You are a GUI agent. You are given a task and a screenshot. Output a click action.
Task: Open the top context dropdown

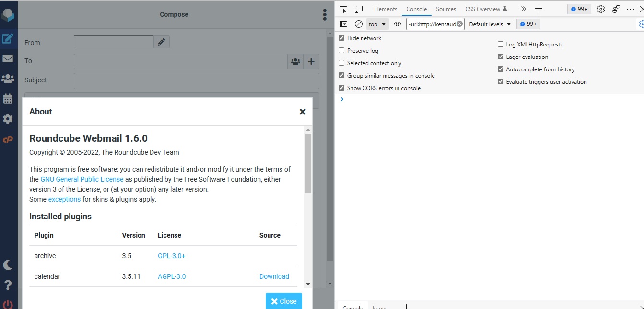coord(377,23)
